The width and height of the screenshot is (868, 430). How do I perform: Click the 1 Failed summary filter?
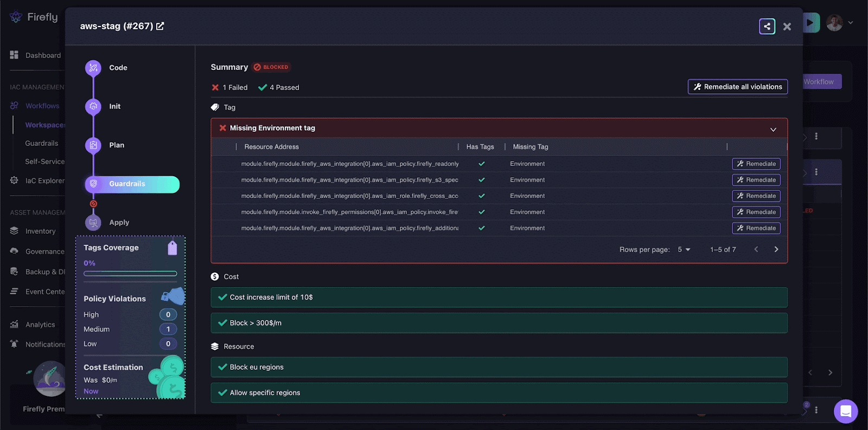point(229,87)
